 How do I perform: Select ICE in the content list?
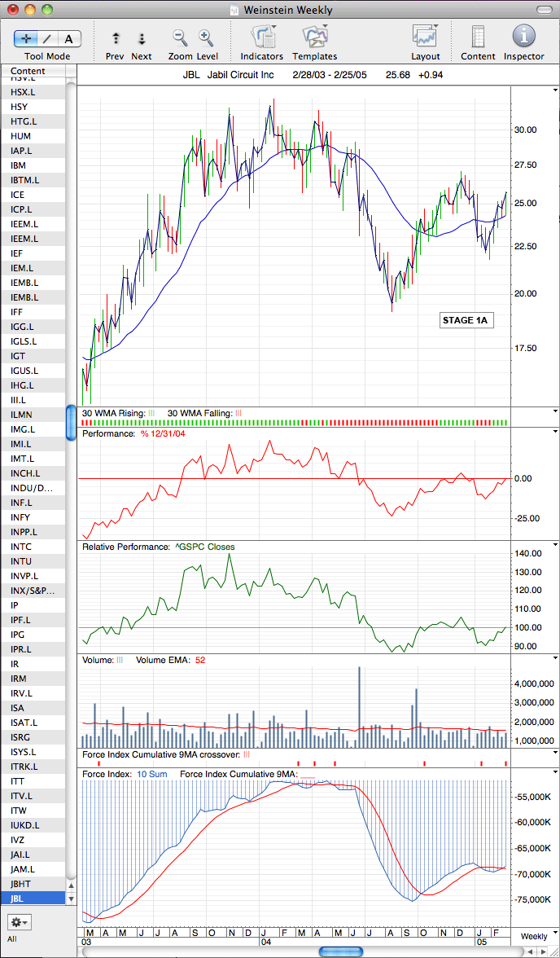(x=33, y=195)
